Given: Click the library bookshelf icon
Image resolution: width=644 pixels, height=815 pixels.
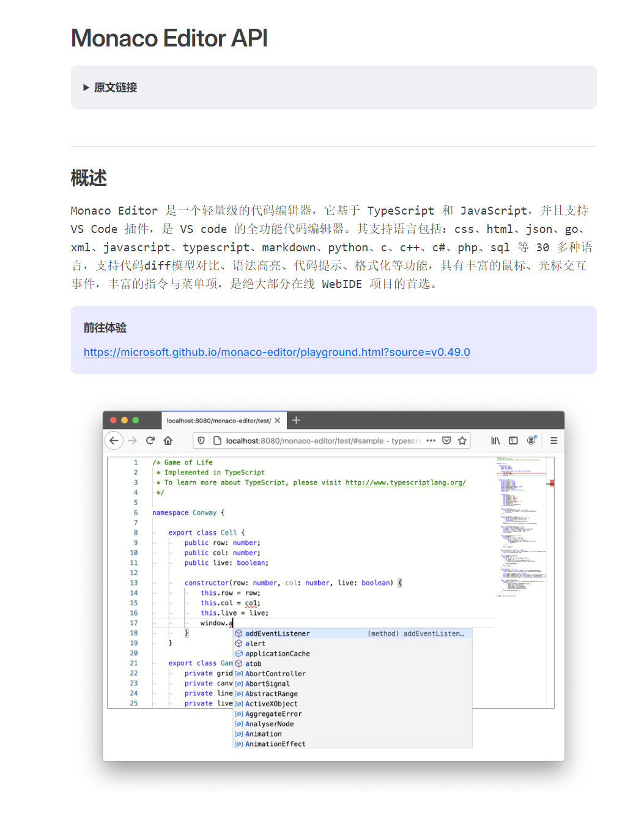Looking at the screenshot, I should click(x=495, y=440).
